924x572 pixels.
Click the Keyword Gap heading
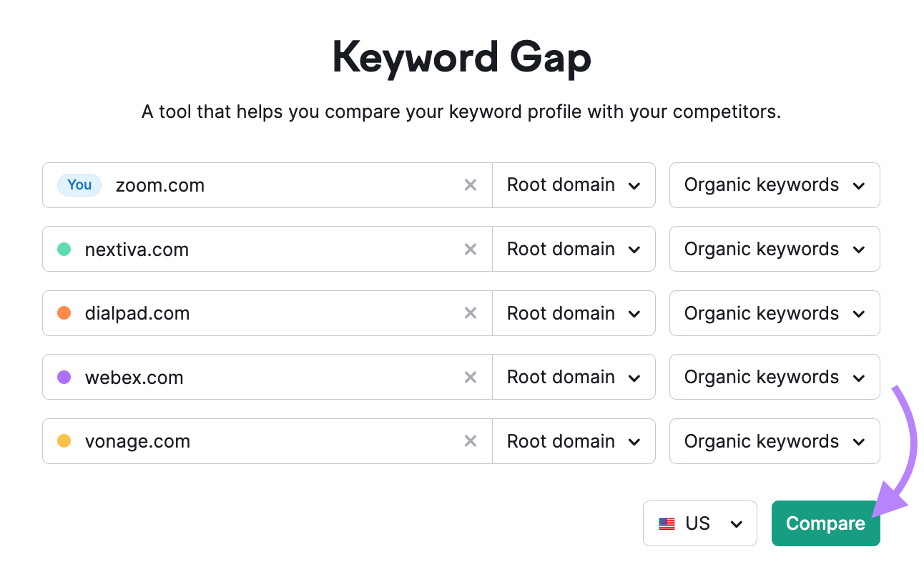coord(462,57)
